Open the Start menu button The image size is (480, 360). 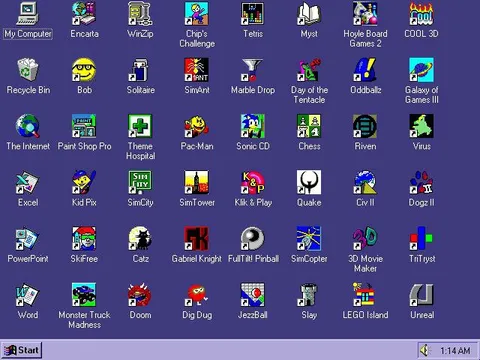21,350
